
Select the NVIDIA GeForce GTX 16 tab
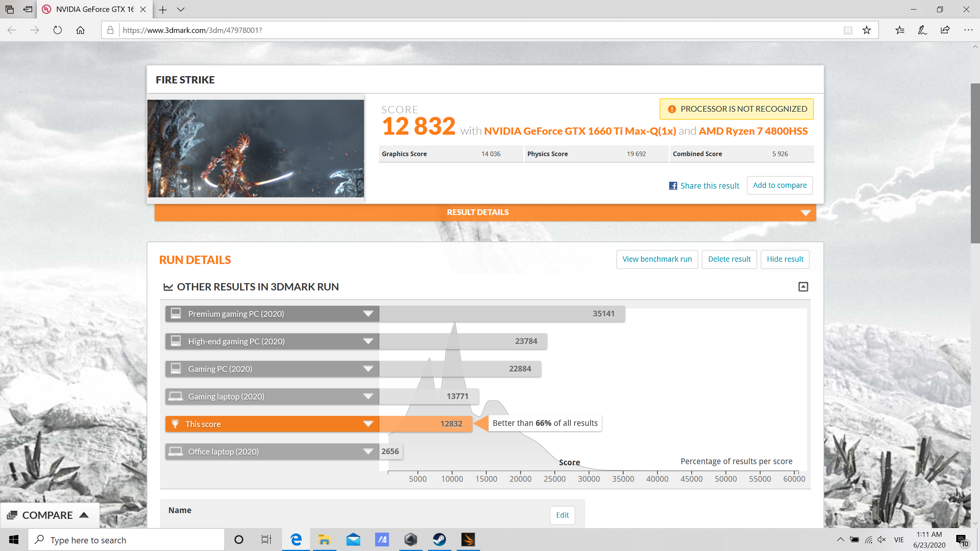pos(95,9)
